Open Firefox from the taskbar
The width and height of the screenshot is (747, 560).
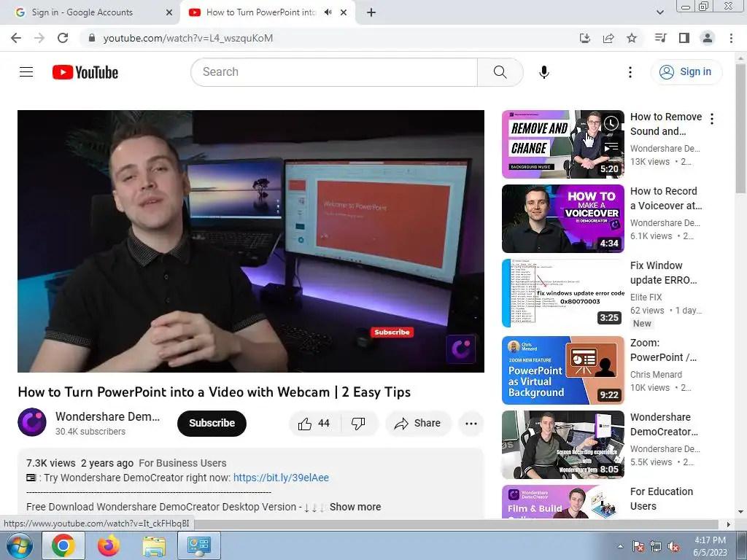[109, 545]
